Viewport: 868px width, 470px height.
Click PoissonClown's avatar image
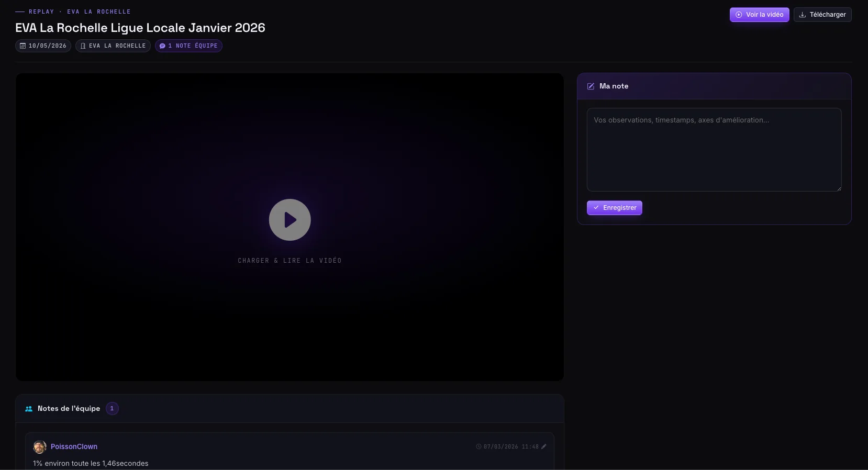pos(40,447)
